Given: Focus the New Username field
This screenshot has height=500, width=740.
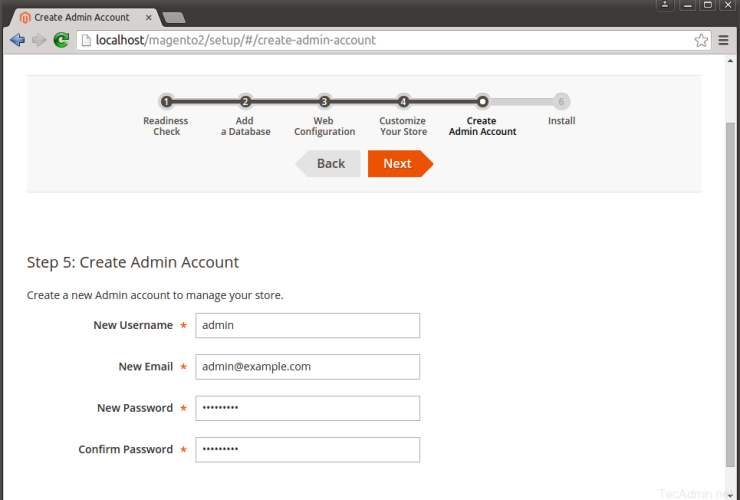Looking at the screenshot, I should (307, 325).
